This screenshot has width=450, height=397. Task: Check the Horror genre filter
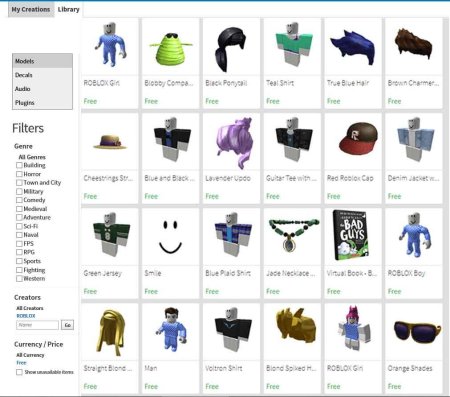tap(19, 174)
